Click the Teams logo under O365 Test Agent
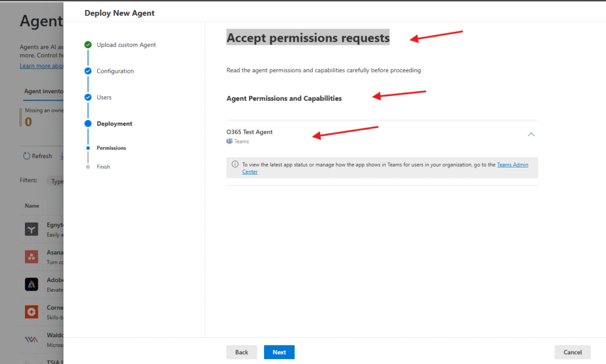 tap(230, 141)
